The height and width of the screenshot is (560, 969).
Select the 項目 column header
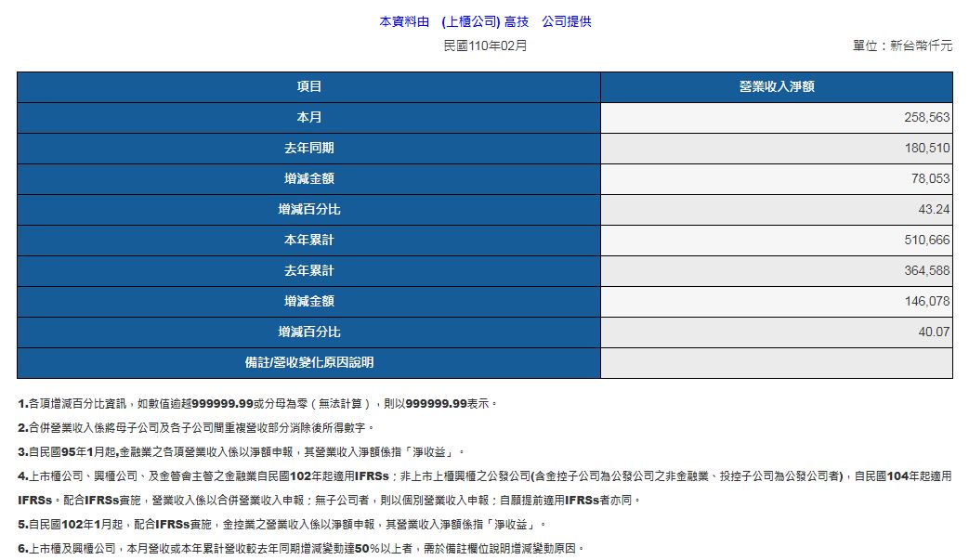pyautogui.click(x=308, y=87)
